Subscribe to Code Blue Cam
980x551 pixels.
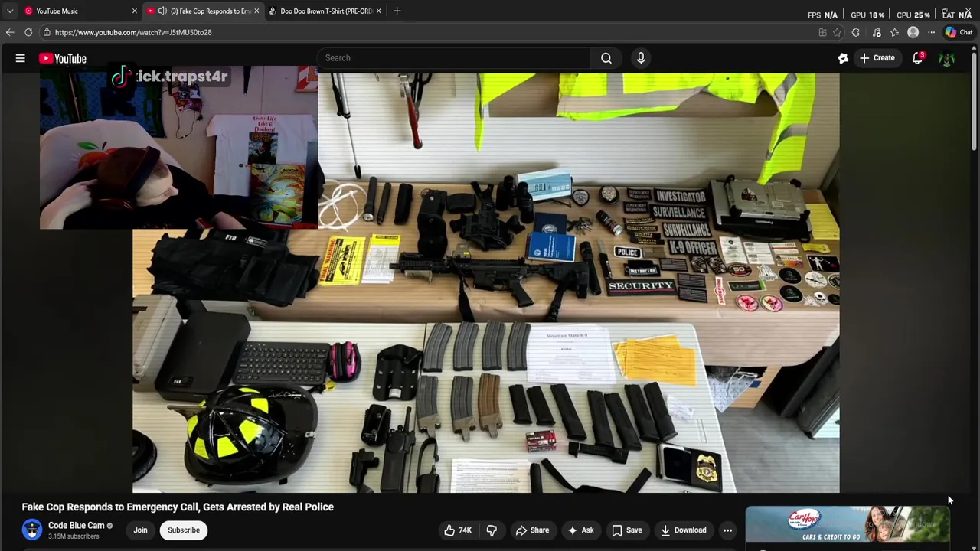coord(184,530)
